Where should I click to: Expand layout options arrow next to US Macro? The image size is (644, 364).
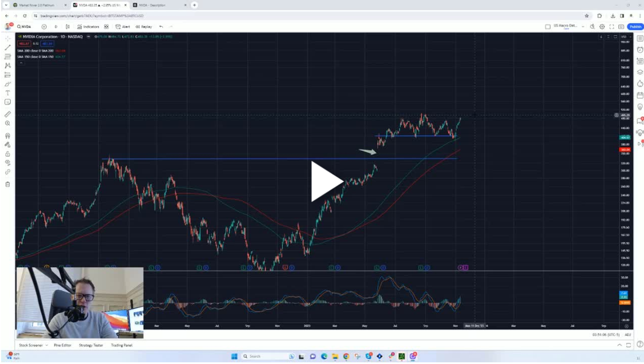point(583,27)
